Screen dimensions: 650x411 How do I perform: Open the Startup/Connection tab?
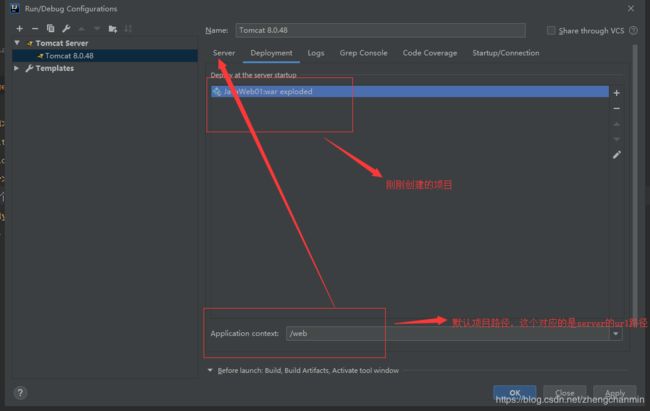506,53
